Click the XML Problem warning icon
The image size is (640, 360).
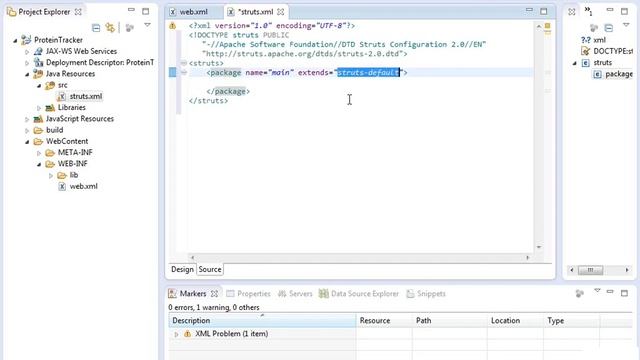coord(187,334)
